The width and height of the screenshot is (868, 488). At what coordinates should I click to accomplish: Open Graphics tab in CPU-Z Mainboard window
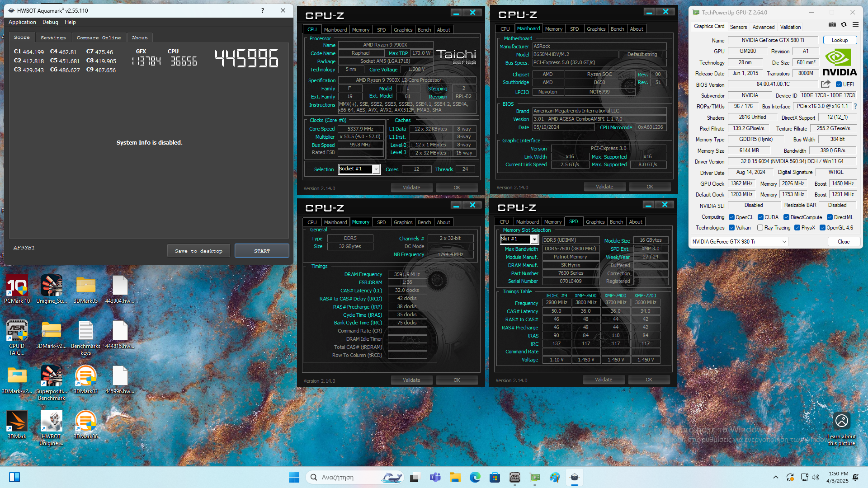coord(596,29)
